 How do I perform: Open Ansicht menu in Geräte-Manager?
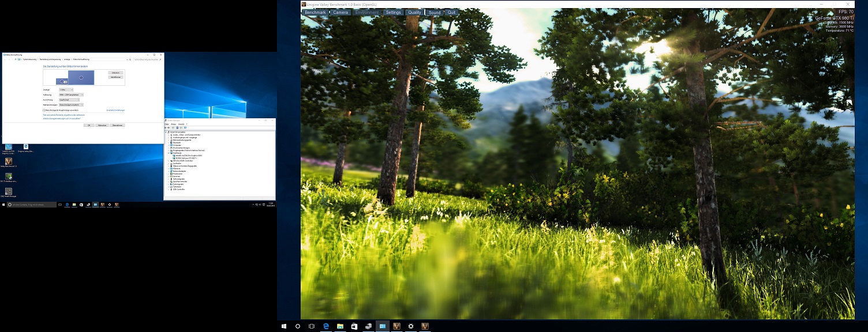click(181, 124)
